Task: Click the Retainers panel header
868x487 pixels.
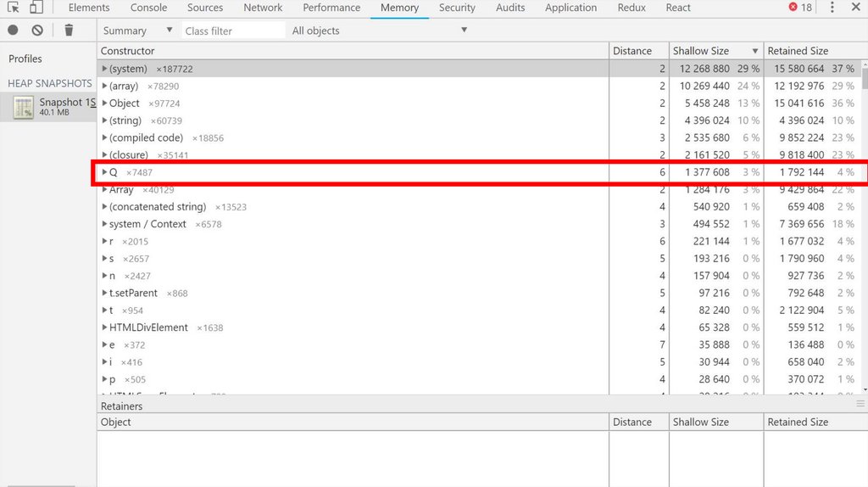Action: point(121,406)
